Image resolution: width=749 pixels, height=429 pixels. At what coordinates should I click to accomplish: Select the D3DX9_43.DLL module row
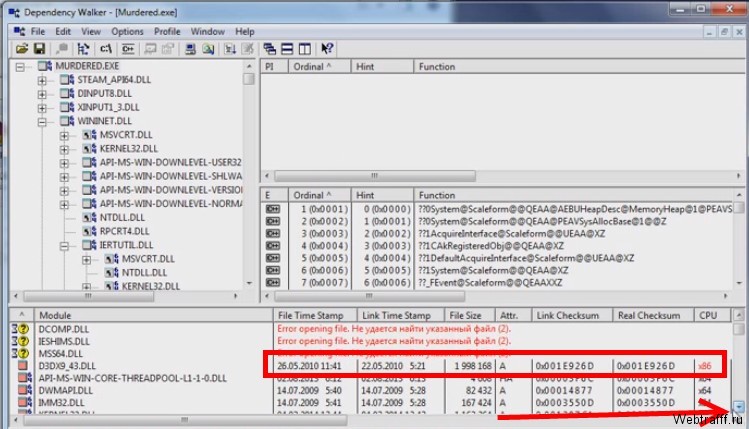click(x=370, y=366)
